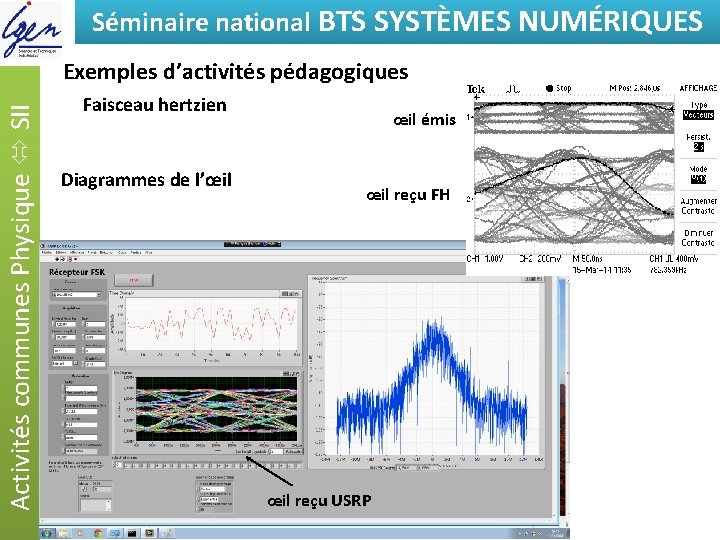This screenshot has height=540, width=720.
Task: Click the status indicator under Error out
Action: [x=84, y=489]
